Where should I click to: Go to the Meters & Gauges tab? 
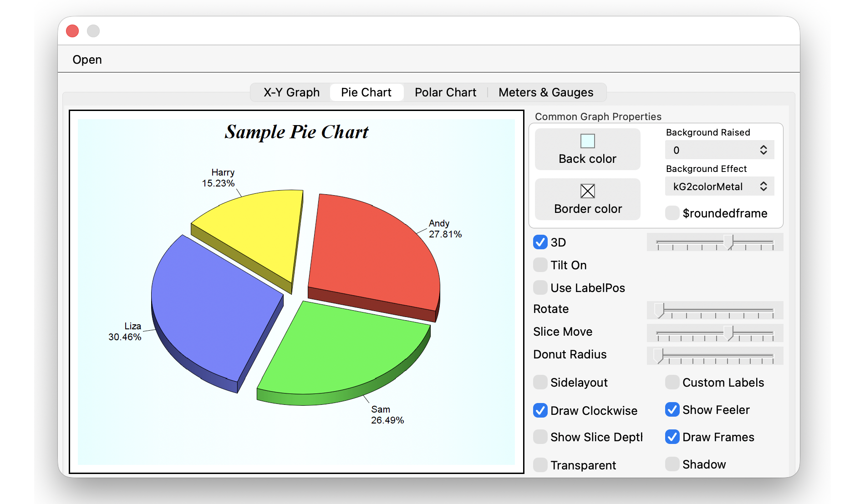coord(546,92)
